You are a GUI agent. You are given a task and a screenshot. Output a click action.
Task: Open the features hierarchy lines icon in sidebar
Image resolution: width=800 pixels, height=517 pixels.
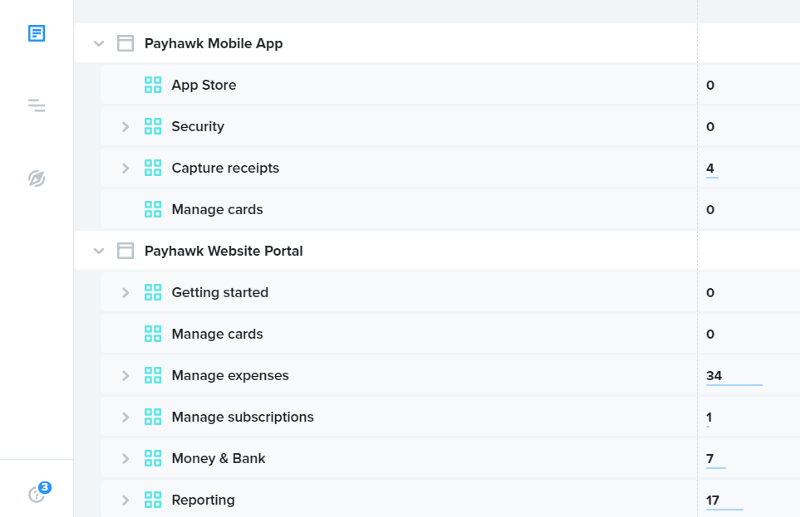click(x=36, y=106)
